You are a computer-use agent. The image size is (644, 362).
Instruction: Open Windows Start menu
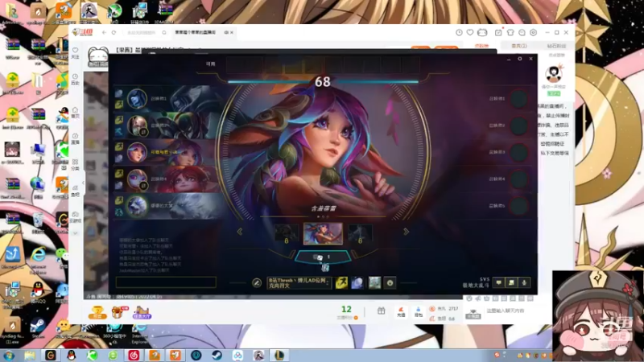pyautogui.click(x=9, y=356)
